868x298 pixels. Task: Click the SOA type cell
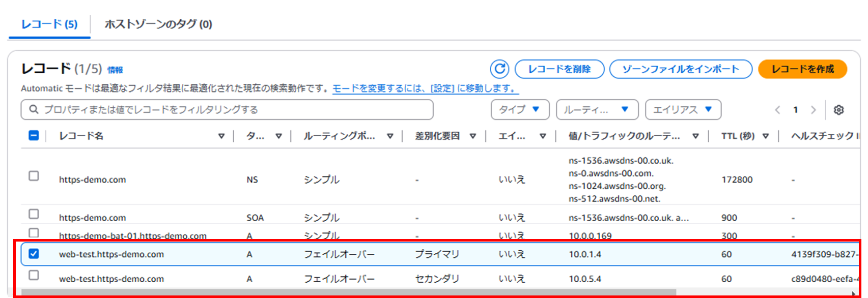coord(255,218)
